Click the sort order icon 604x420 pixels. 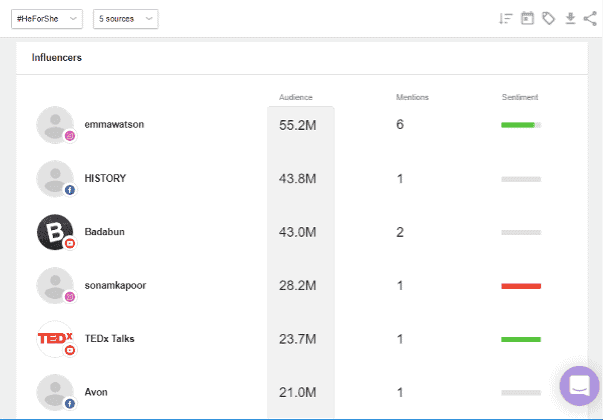(506, 18)
